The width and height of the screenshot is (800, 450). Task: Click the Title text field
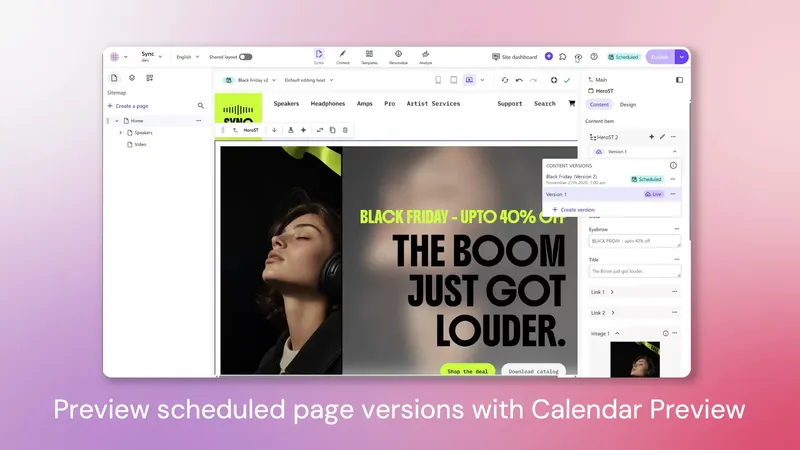635,271
